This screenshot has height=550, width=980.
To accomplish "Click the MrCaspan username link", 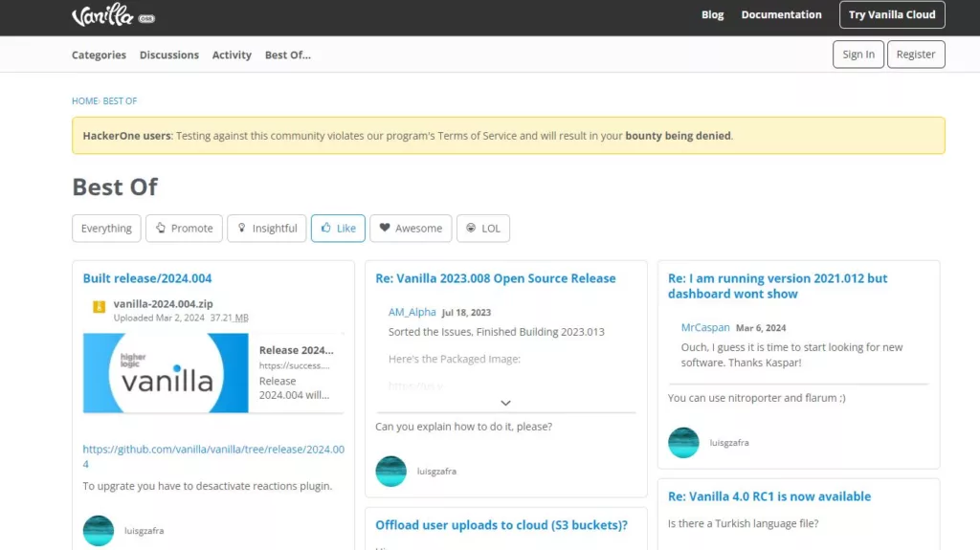I will point(705,327).
